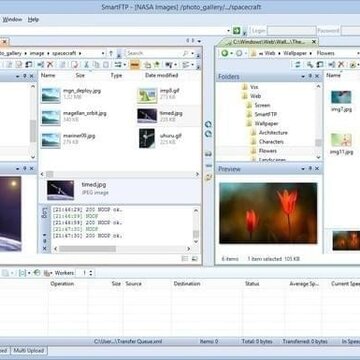360x360 pixels.
Task: Click the Status column header in transfer queue
Action: coord(252,284)
